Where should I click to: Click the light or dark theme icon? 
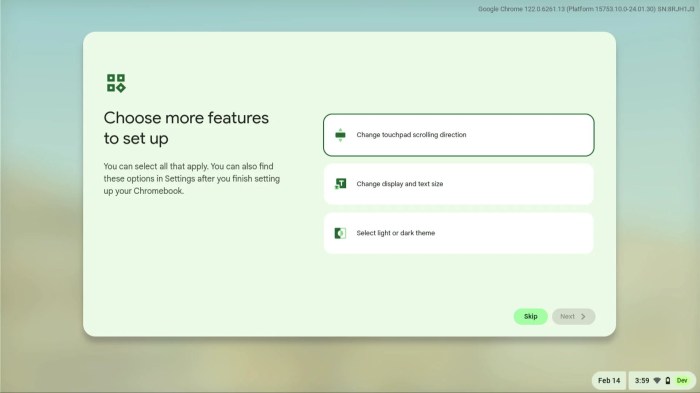click(340, 233)
